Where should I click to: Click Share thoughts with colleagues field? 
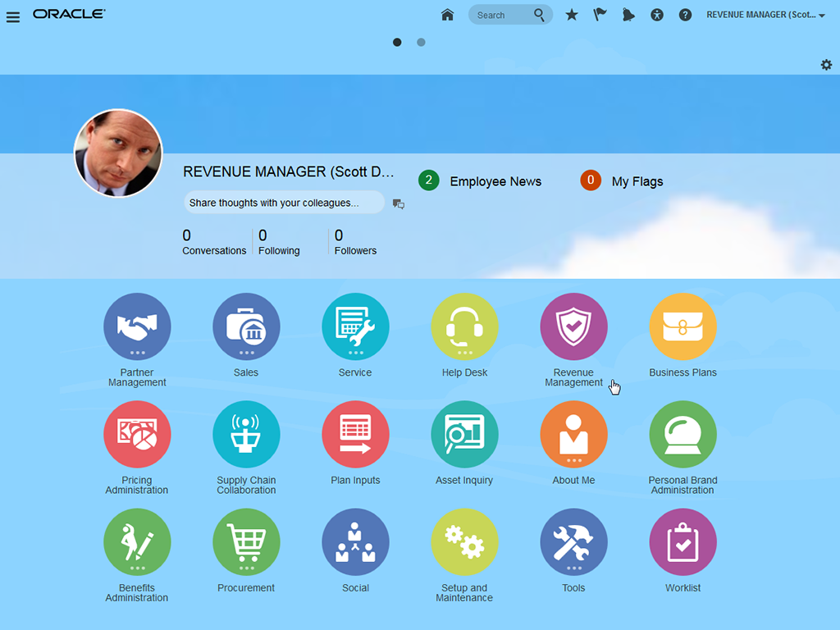click(284, 203)
